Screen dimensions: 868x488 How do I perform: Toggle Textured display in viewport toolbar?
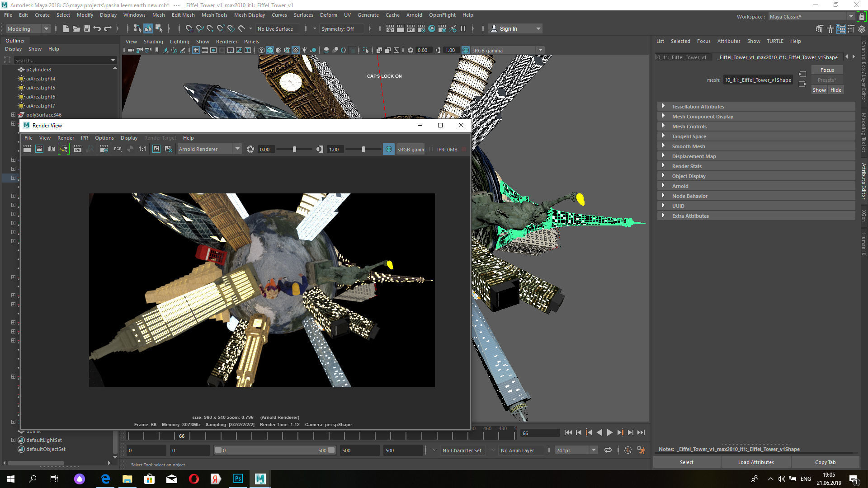point(296,50)
